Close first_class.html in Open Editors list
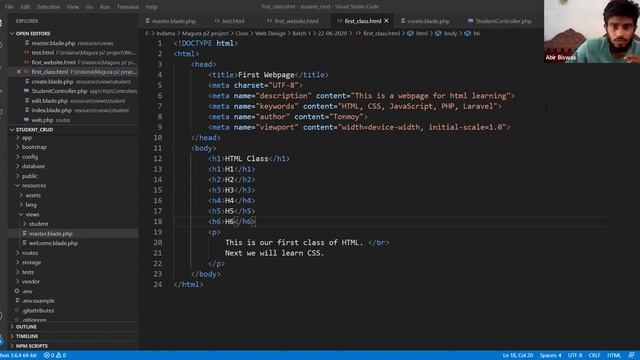Screen dimensions: 640x360 point(19,72)
